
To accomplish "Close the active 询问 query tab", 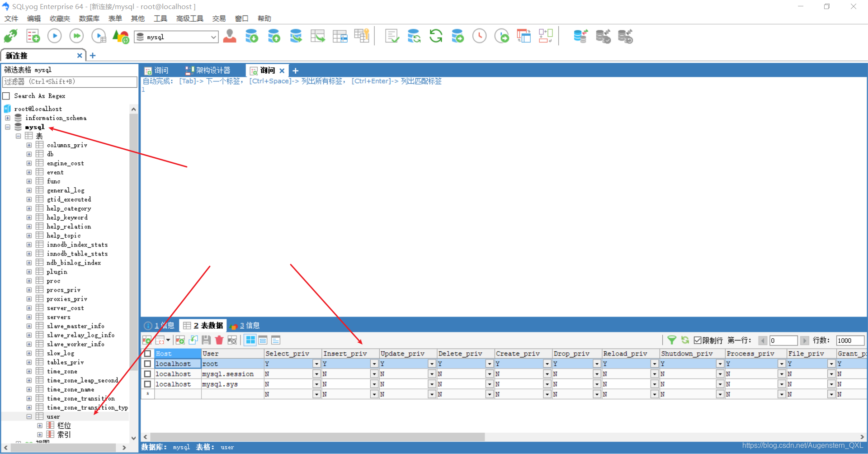I will [x=282, y=71].
